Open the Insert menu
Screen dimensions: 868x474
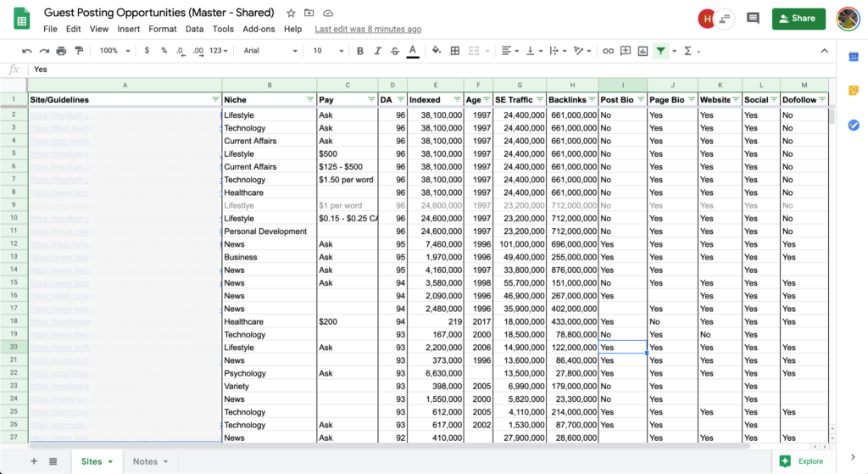pyautogui.click(x=129, y=29)
